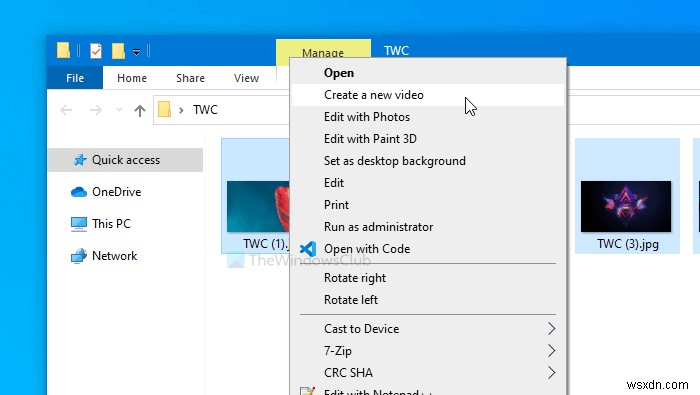Image resolution: width=700 pixels, height=395 pixels.
Task: Go up one folder with the Up arrow
Action: (x=140, y=110)
